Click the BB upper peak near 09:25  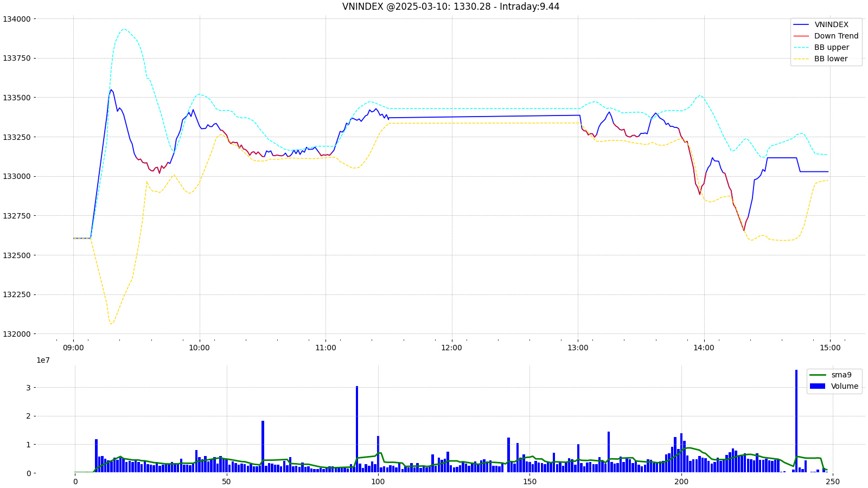click(124, 29)
